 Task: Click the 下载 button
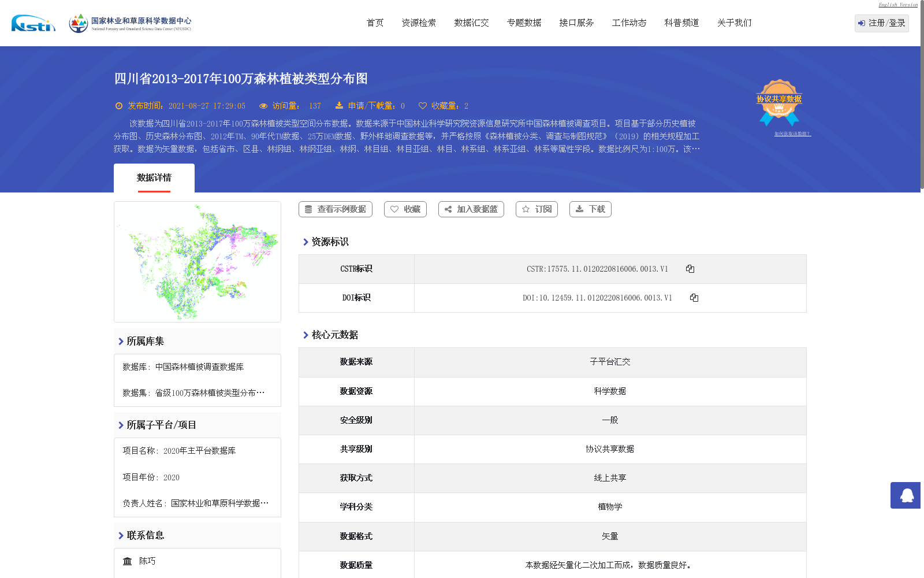point(590,209)
